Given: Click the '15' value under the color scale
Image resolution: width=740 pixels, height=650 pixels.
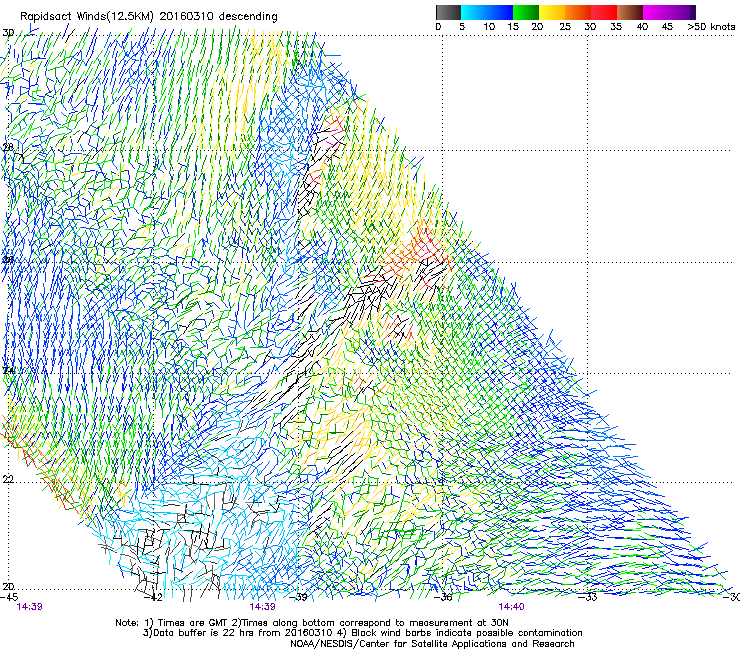Looking at the screenshot, I should point(513,27).
